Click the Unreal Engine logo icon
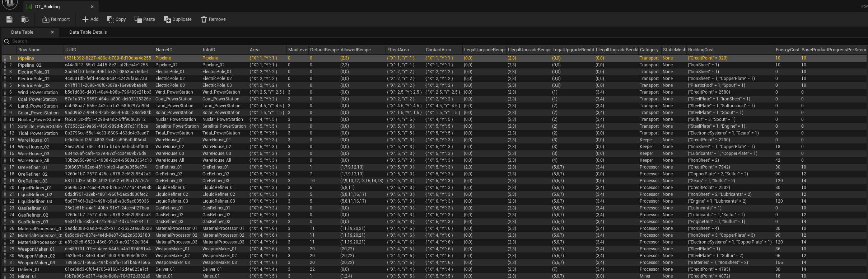Screen dimensions: 868x279 10,4
